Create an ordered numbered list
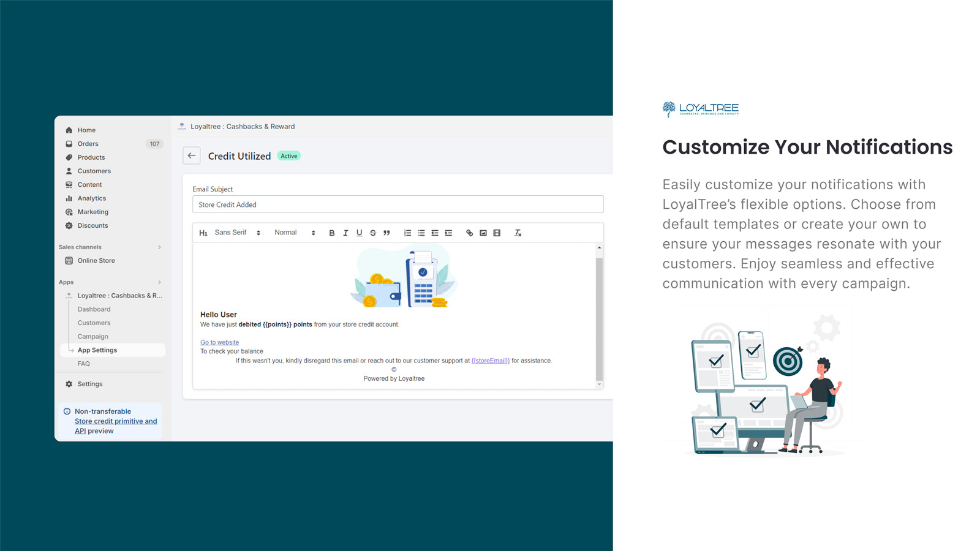 [x=407, y=233]
